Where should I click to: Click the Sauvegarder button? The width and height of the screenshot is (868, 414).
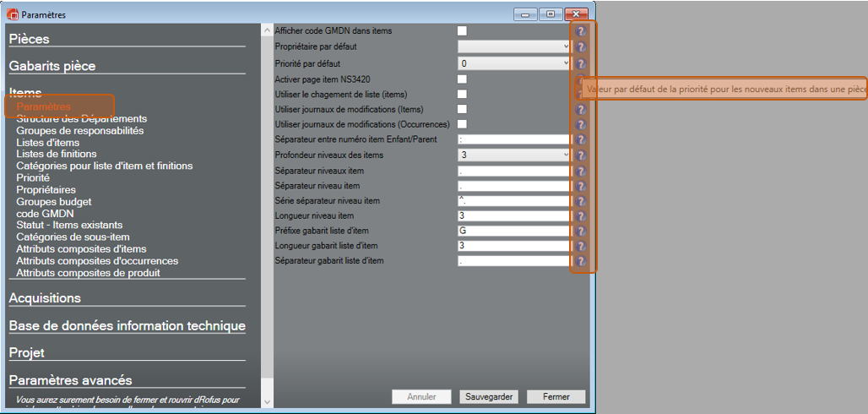click(x=489, y=397)
